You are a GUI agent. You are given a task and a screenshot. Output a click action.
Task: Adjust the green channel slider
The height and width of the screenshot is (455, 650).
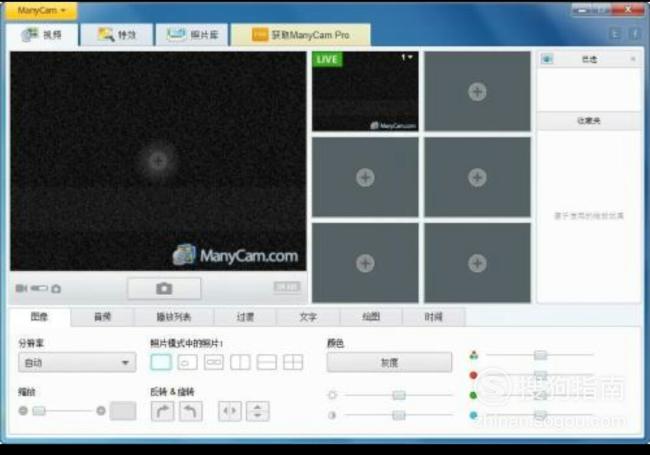[x=540, y=395]
